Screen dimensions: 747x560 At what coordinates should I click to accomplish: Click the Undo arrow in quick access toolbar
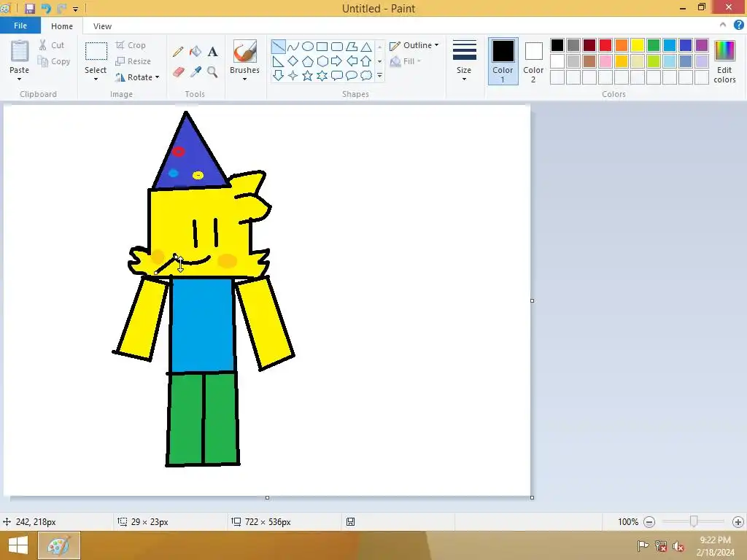(46, 9)
